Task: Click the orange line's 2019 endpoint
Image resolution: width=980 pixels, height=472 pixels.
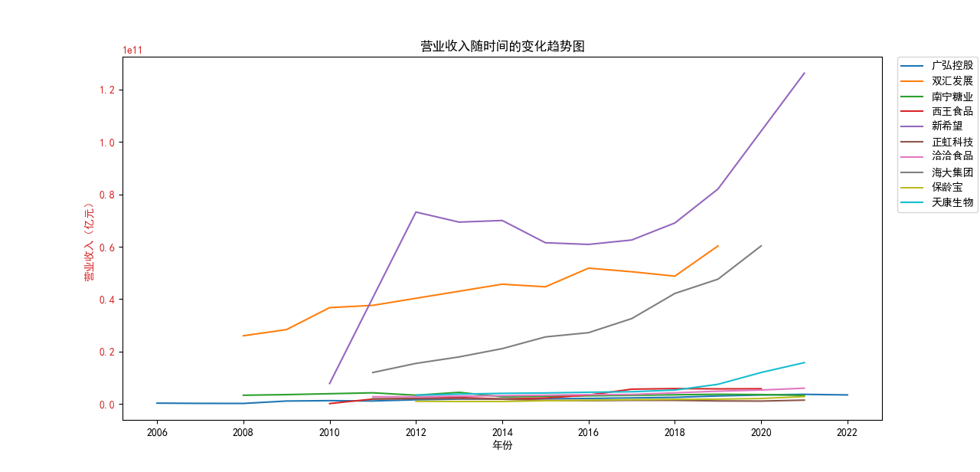Action: [718, 246]
